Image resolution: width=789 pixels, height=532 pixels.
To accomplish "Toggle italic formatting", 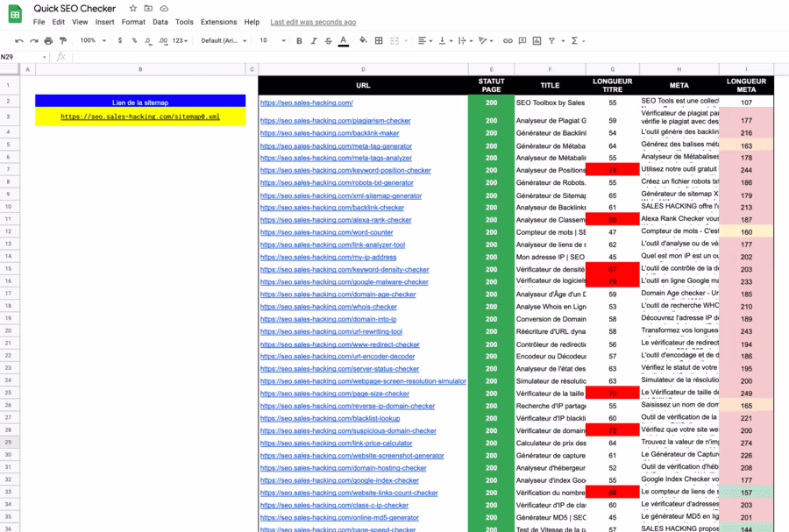I will [x=314, y=40].
